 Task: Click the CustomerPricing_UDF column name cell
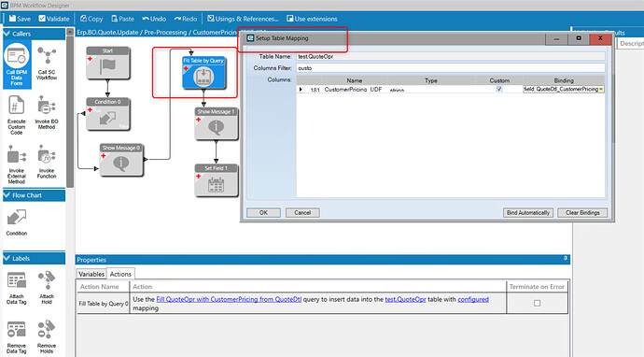tap(353, 90)
